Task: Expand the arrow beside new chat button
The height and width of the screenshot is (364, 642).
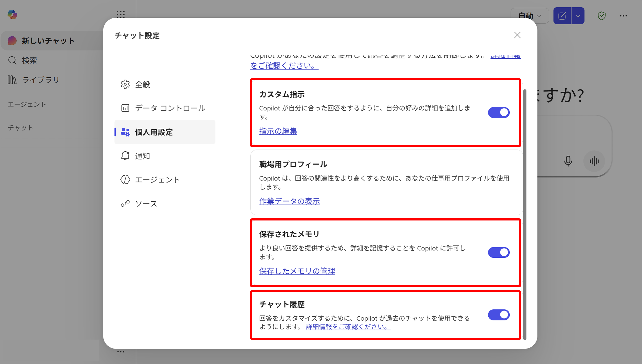Action: (x=578, y=16)
